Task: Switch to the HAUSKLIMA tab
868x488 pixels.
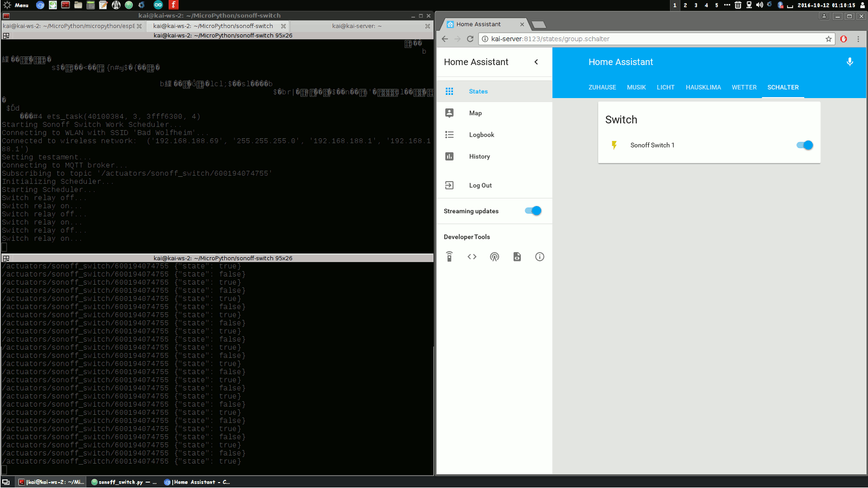Action: [x=703, y=87]
